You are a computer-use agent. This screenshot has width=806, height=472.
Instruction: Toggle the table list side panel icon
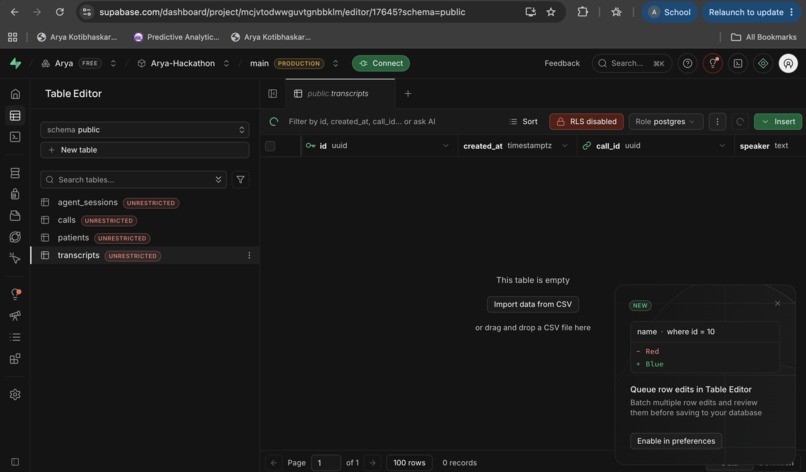[x=272, y=94]
